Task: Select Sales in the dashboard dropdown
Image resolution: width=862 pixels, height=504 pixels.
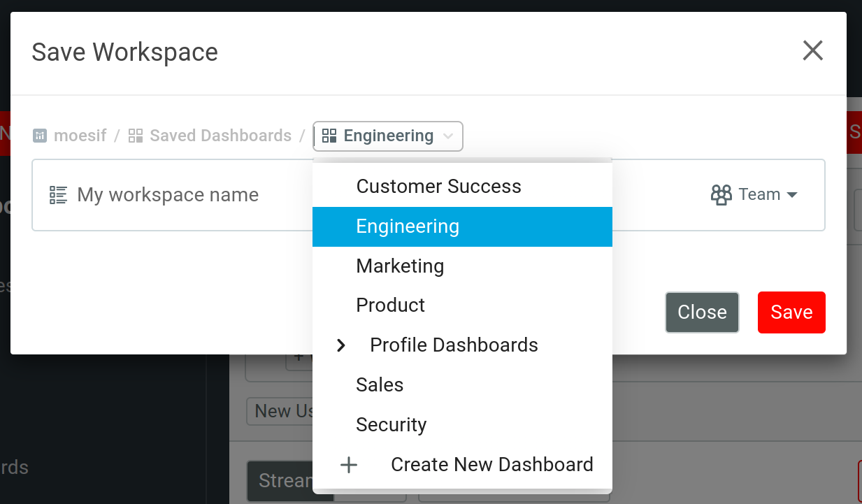Action: (x=380, y=384)
